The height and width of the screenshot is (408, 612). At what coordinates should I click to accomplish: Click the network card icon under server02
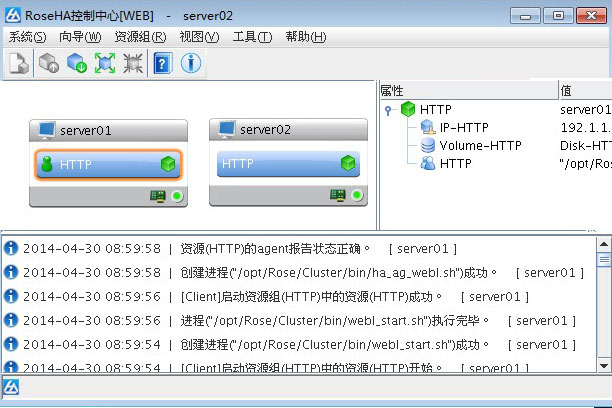(338, 195)
